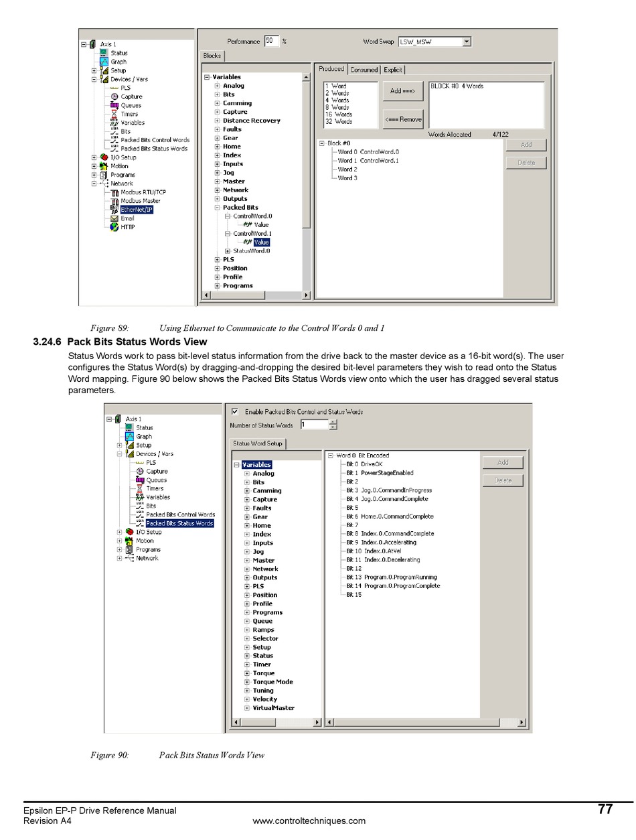The width and height of the screenshot is (636, 840).
Task: Switch to the Consumed tab
Action: [x=364, y=70]
